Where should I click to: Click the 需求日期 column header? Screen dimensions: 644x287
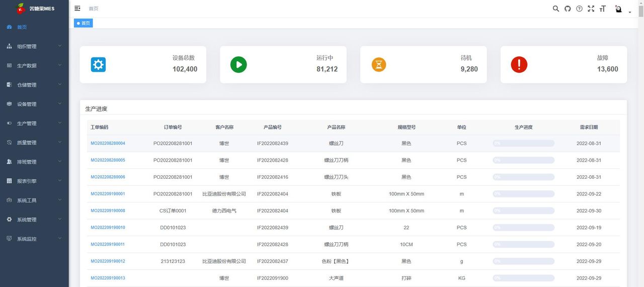click(x=589, y=127)
